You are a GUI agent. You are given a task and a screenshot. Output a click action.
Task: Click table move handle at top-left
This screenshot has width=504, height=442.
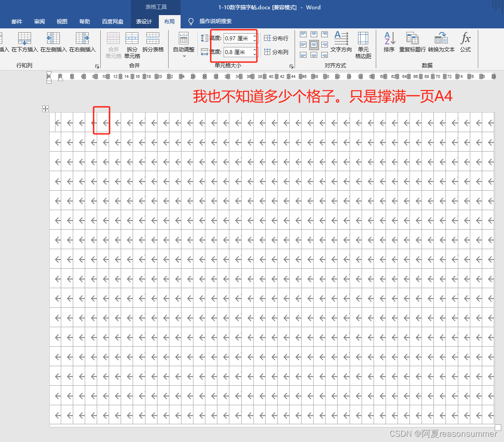coord(45,109)
